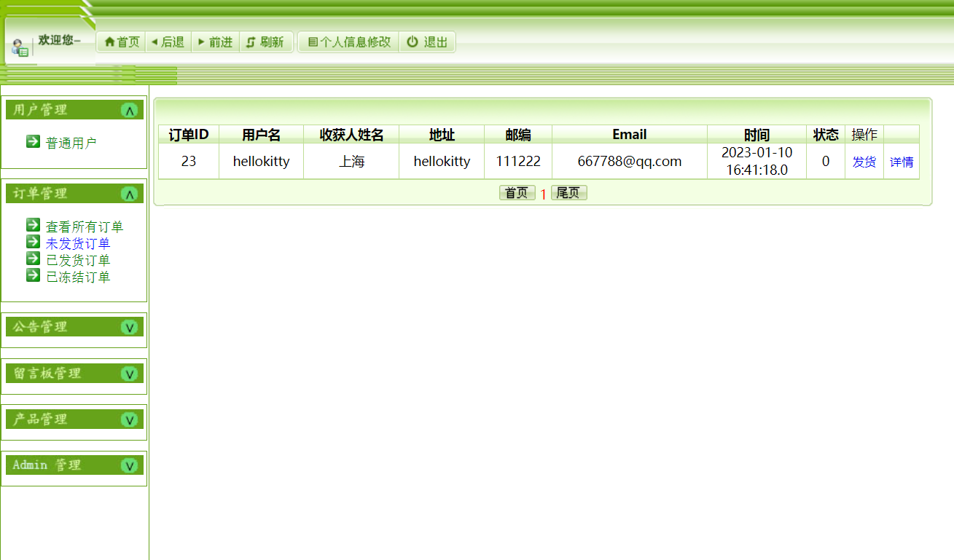Open the 未发货订单 link
Viewport: 954px width, 560px height.
point(78,244)
